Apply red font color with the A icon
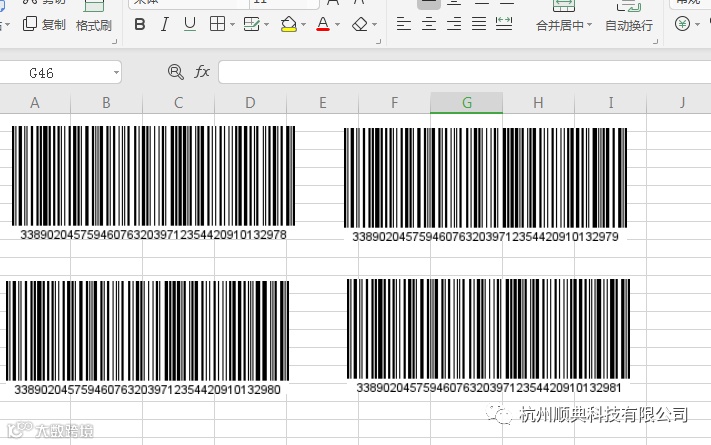 tap(323, 24)
